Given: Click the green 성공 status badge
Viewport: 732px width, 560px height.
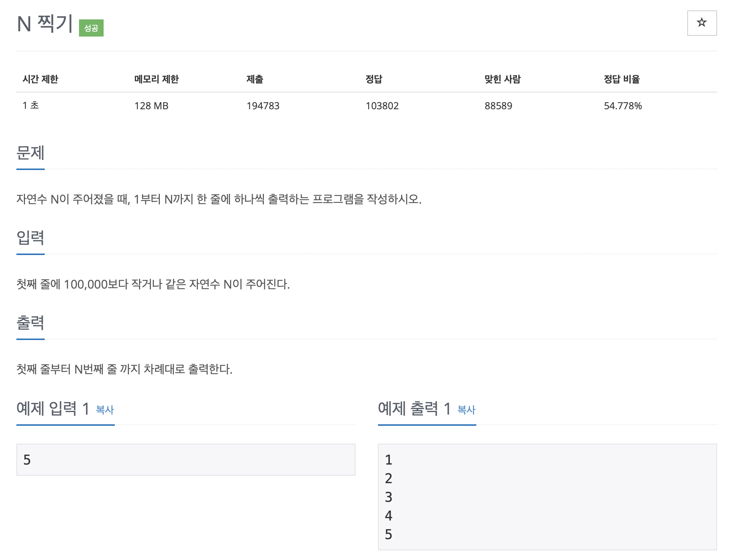Looking at the screenshot, I should point(91,28).
